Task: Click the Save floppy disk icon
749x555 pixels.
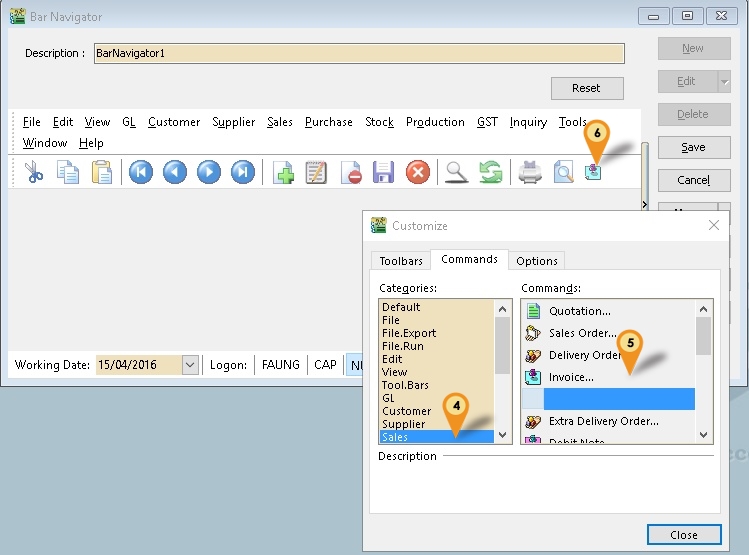Action: coord(383,172)
